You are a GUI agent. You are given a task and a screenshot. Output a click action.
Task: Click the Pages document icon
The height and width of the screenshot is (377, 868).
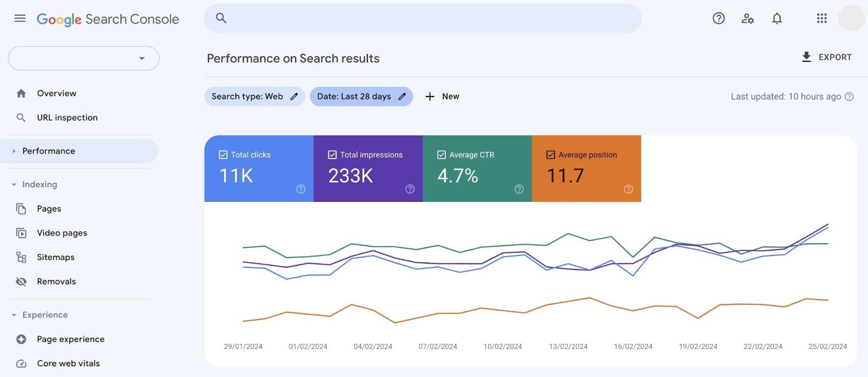click(21, 209)
